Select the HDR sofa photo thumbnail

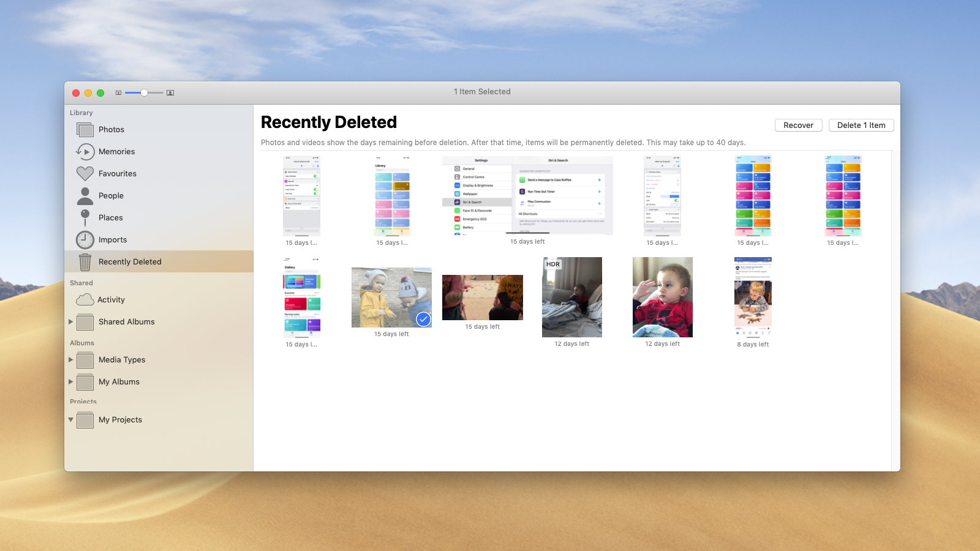tap(572, 297)
